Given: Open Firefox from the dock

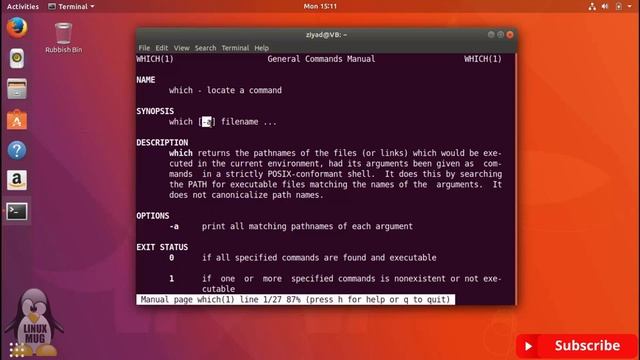Looking at the screenshot, I should 17,28.
